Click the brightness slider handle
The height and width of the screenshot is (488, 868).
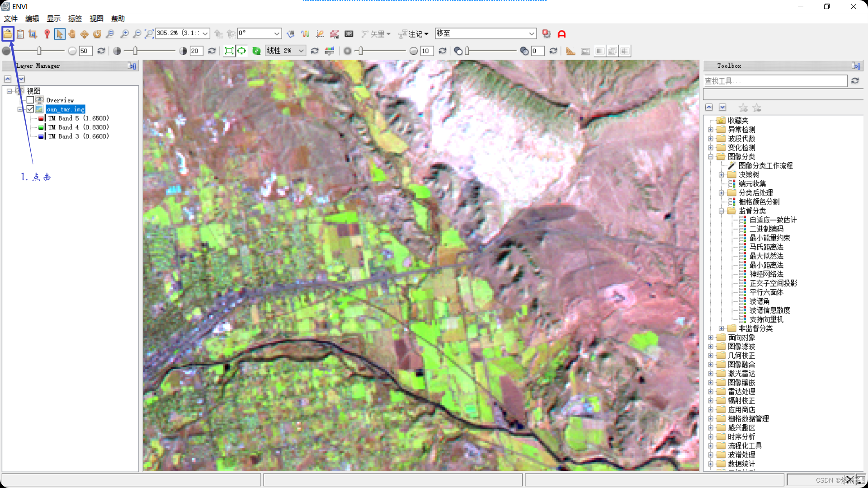click(39, 51)
